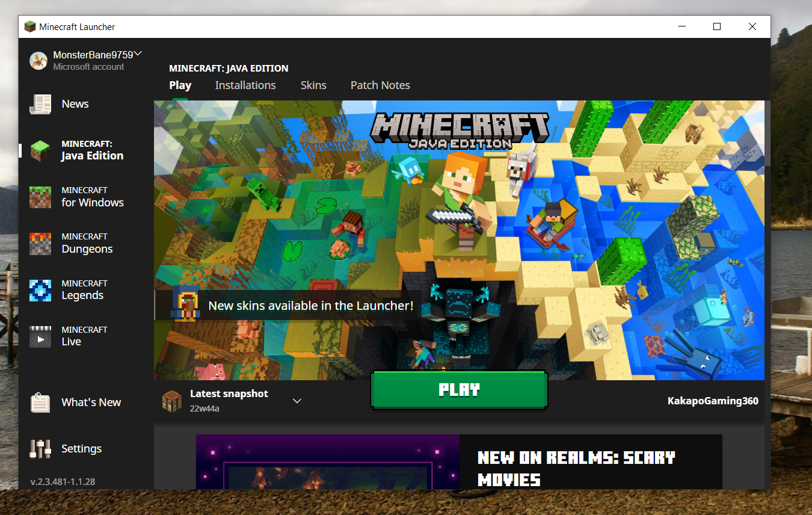Switch to the Patch Notes tab
The width and height of the screenshot is (812, 515).
380,85
